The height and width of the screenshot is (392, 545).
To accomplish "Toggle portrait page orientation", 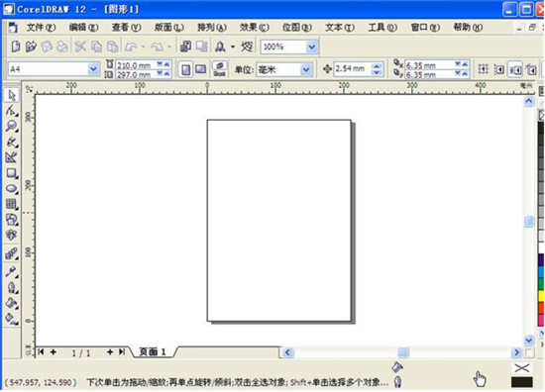I will pos(186,69).
